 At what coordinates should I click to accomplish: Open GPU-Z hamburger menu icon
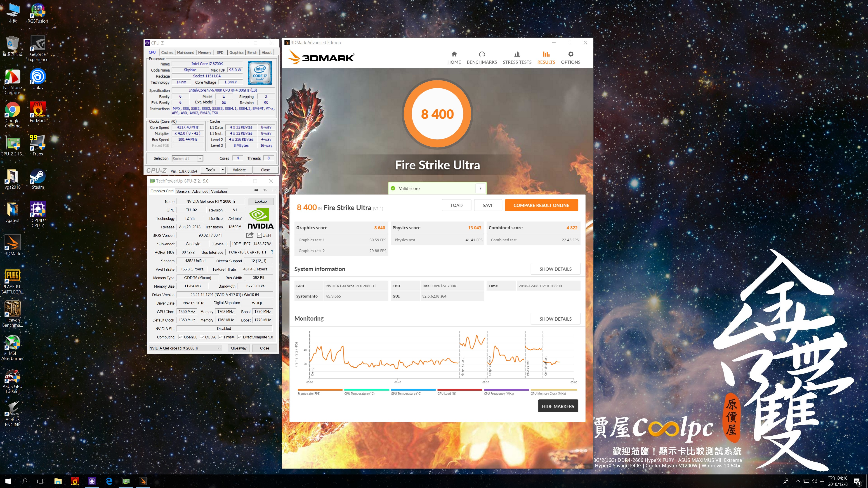point(274,190)
